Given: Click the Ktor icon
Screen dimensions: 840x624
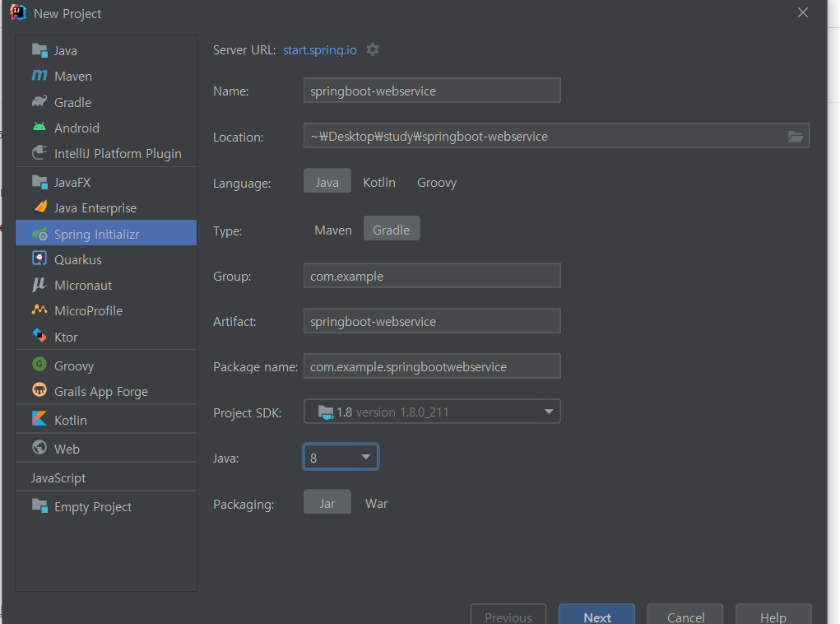Looking at the screenshot, I should click(39, 336).
